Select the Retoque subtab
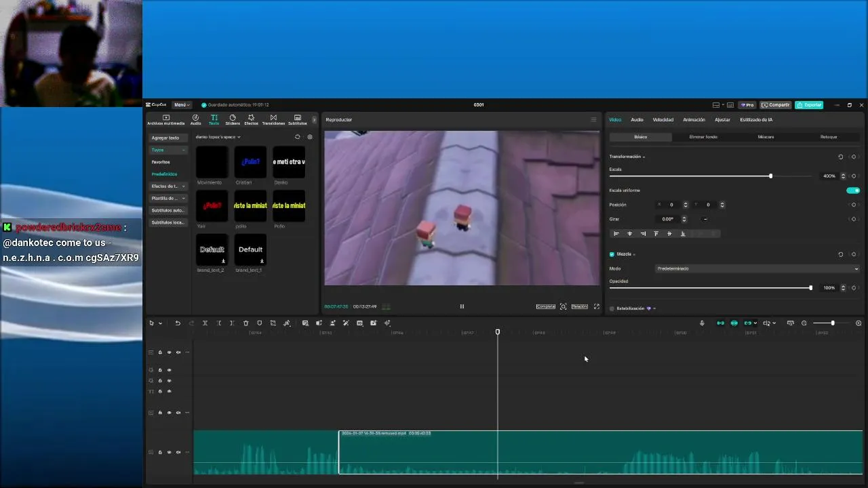868x488 pixels. click(x=829, y=137)
